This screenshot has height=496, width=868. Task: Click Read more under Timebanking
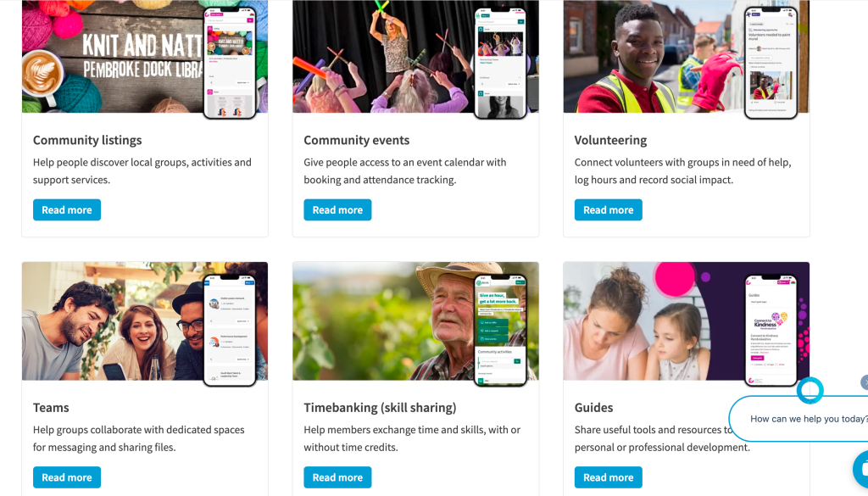coord(337,477)
